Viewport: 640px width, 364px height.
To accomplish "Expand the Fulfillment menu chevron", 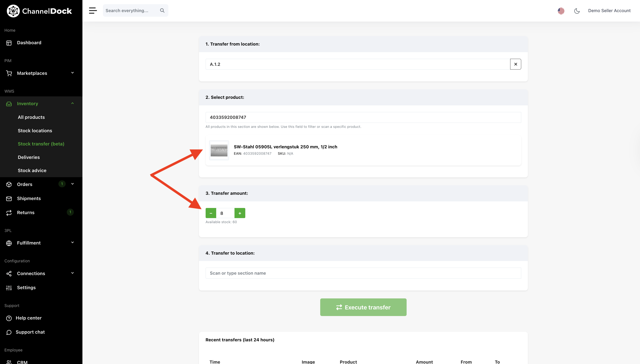I will (73, 243).
